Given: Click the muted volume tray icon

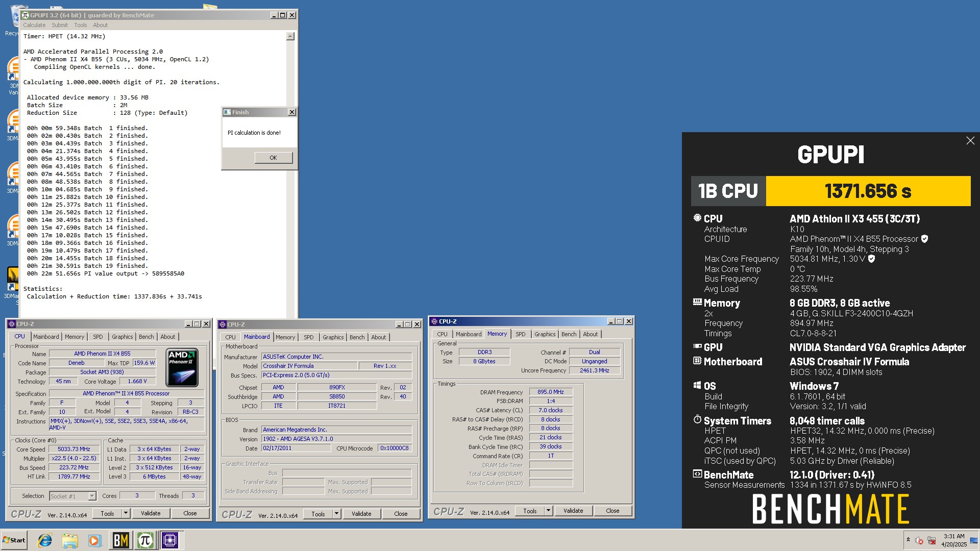Looking at the screenshot, I should 919,540.
